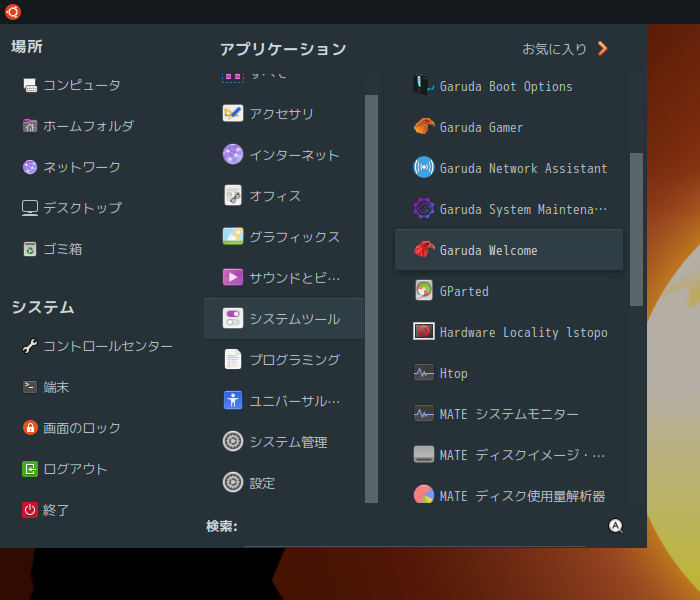Select the プログラミング category icon

click(x=233, y=359)
